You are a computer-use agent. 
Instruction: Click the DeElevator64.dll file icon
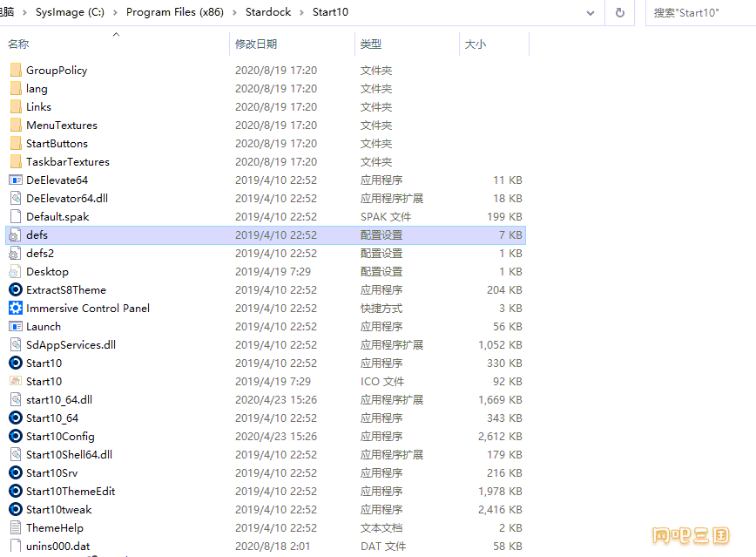tap(16, 199)
